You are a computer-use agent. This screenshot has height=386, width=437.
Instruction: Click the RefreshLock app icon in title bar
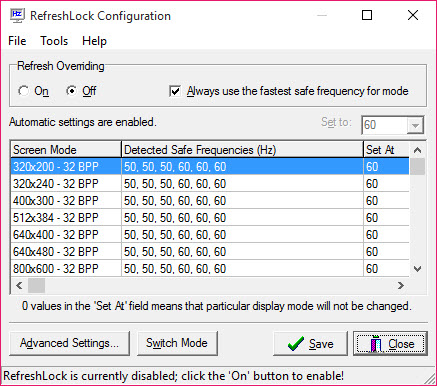(x=17, y=15)
